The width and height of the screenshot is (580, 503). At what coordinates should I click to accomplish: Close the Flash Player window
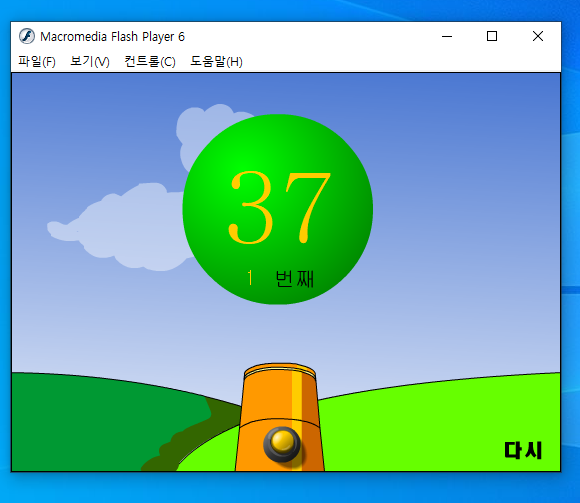pos(538,36)
